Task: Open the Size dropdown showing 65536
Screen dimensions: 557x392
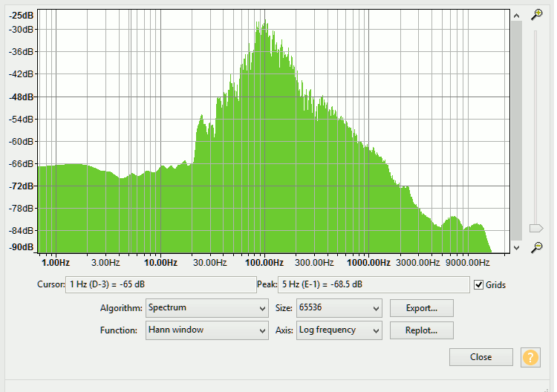Action: [x=339, y=307]
